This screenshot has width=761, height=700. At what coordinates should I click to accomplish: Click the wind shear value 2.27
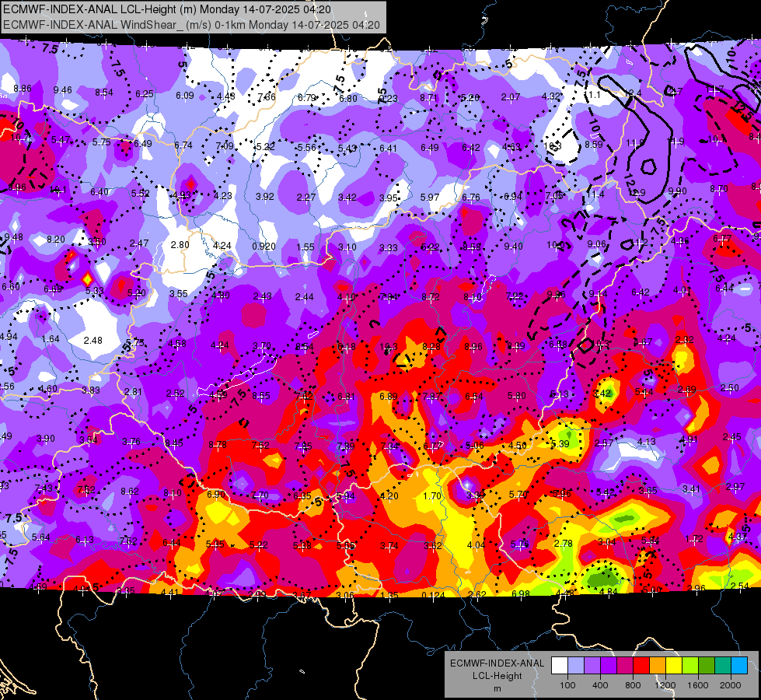(306, 198)
